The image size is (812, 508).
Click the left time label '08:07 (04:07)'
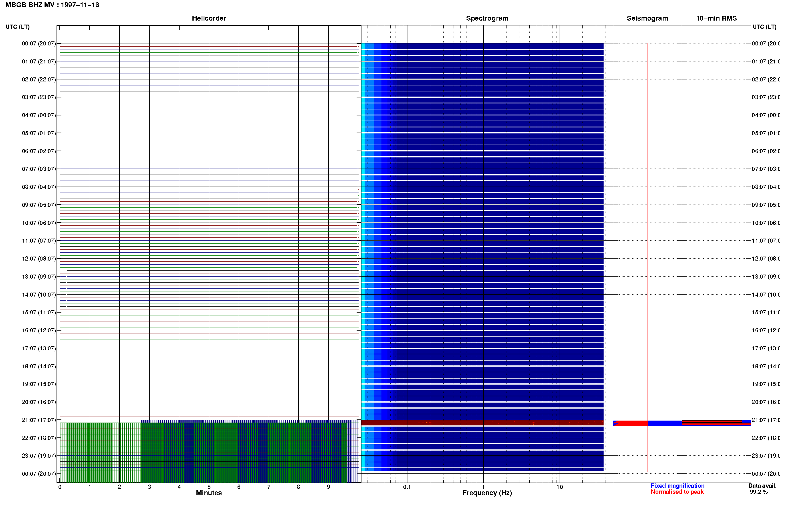[39, 187]
